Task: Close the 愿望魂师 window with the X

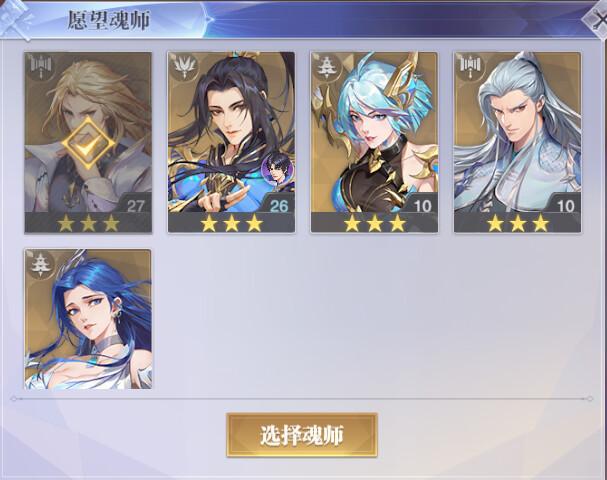Action: pyautogui.click(x=597, y=21)
